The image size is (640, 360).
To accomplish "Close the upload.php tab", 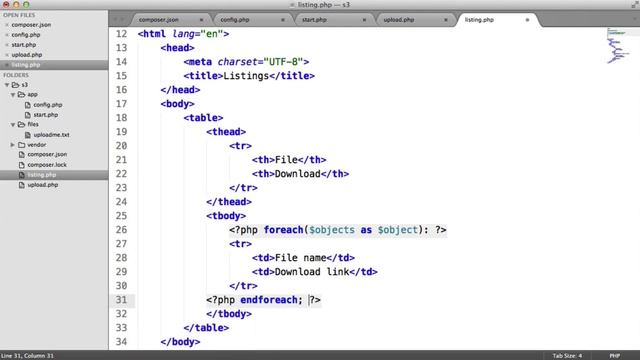I will tap(446, 20).
